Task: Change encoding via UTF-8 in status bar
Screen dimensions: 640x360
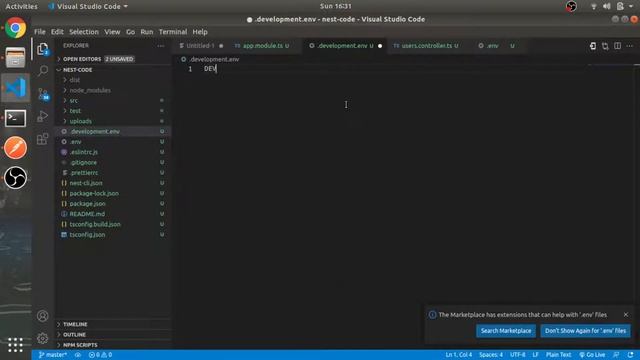Action: click(x=518, y=355)
